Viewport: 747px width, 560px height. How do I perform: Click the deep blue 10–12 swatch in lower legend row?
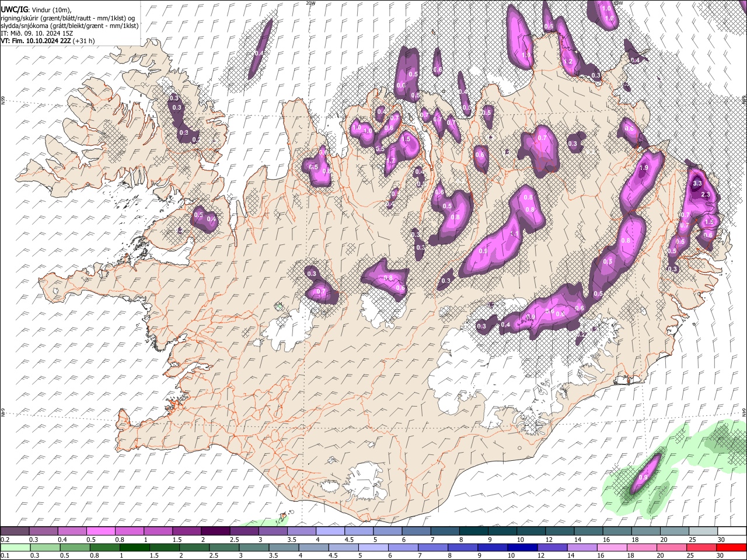pos(523,547)
